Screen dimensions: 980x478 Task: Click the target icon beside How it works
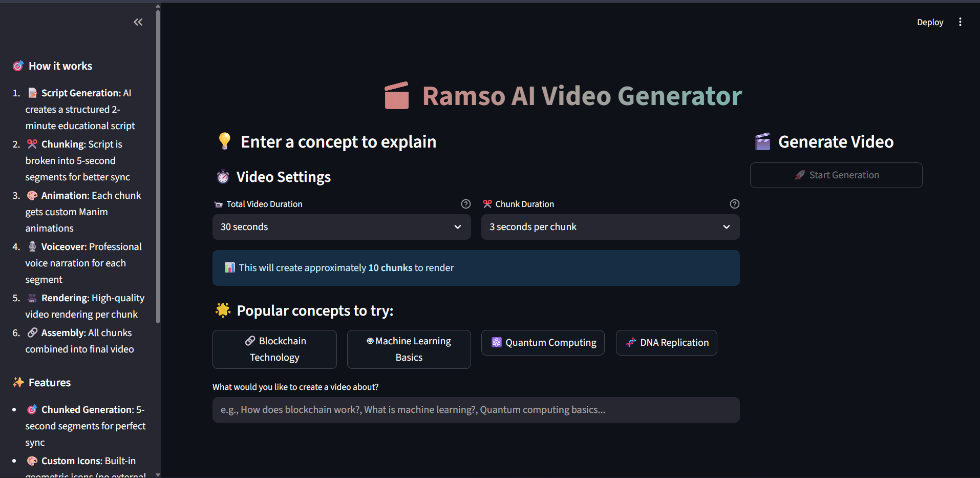point(18,66)
